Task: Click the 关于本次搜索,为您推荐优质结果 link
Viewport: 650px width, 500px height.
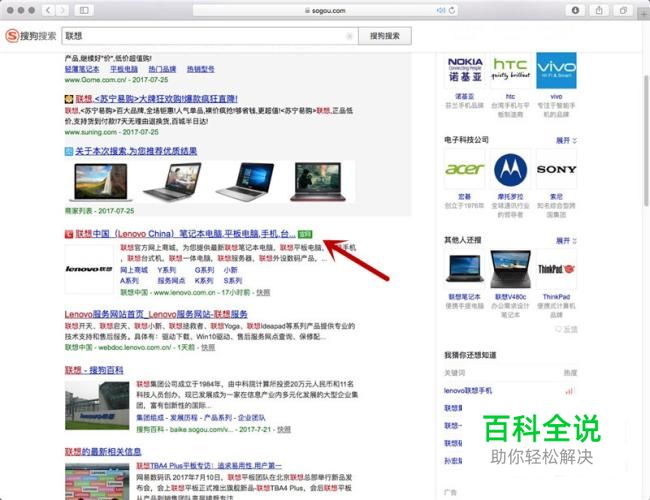Action: click(x=136, y=151)
